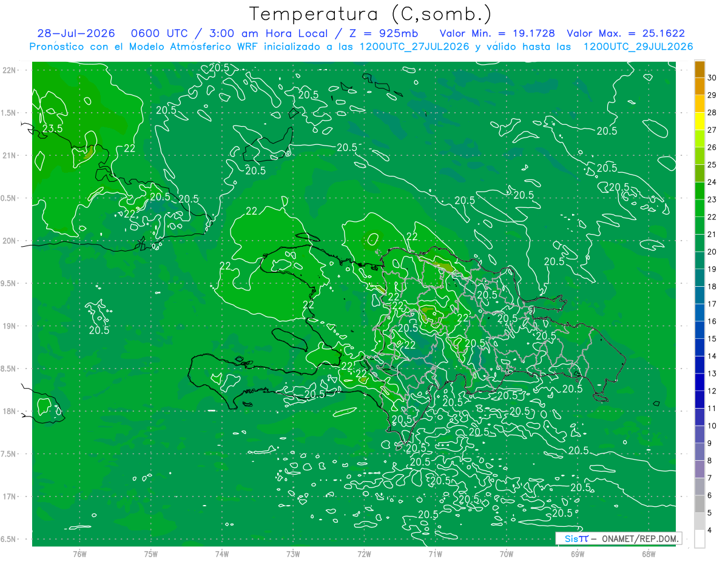Click the "Valor Min. = 19.1728" value
The image size is (728, 562).
tap(499, 33)
